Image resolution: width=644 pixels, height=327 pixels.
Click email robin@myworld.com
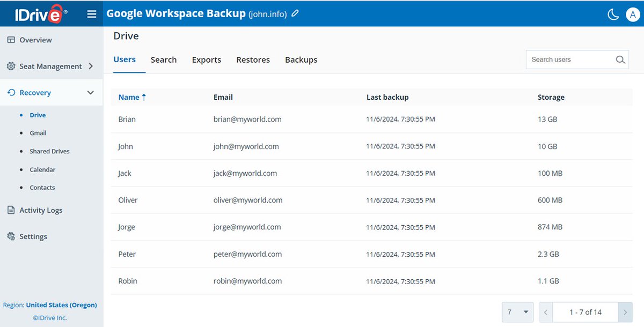[x=247, y=281]
